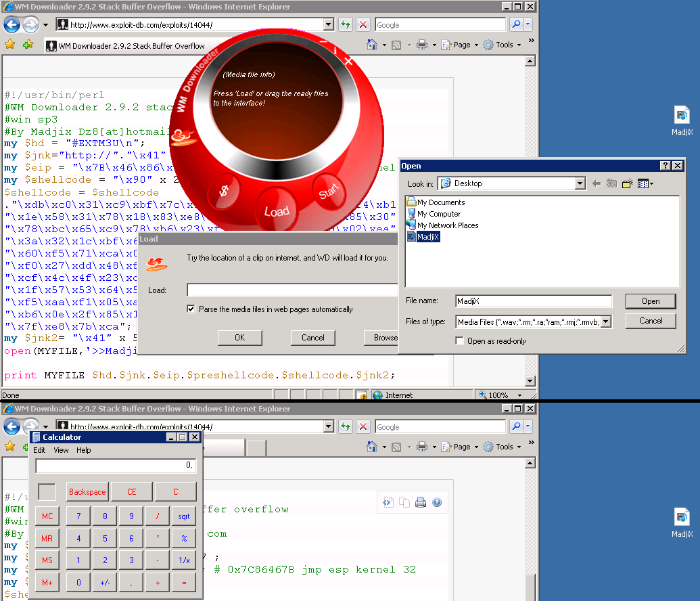The width and height of the screenshot is (700, 601).
Task: Open the Look in Desktop dropdown
Action: pyautogui.click(x=580, y=183)
